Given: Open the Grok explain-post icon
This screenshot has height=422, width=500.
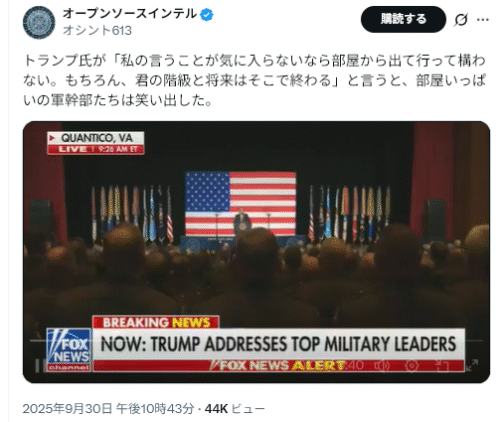Looking at the screenshot, I should (x=461, y=20).
